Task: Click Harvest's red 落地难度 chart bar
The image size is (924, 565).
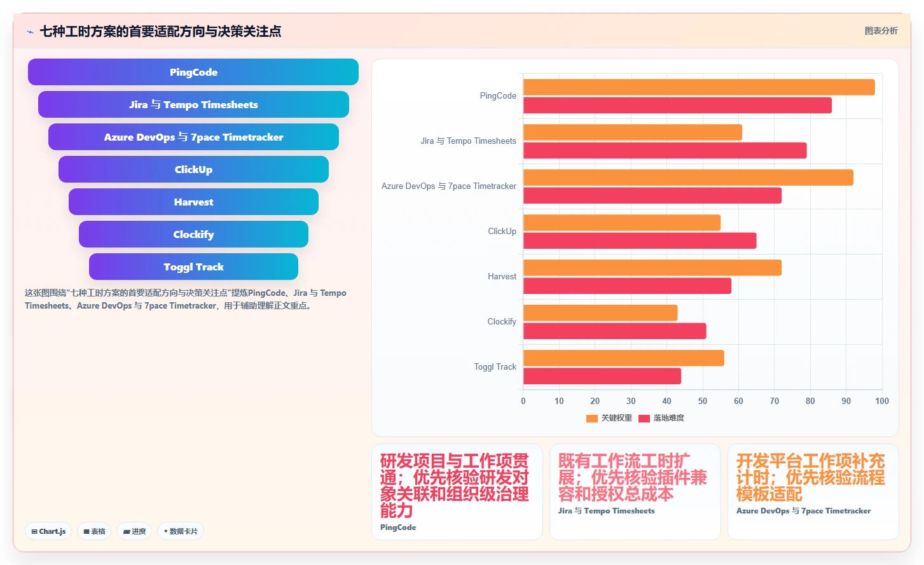Action: point(627,286)
